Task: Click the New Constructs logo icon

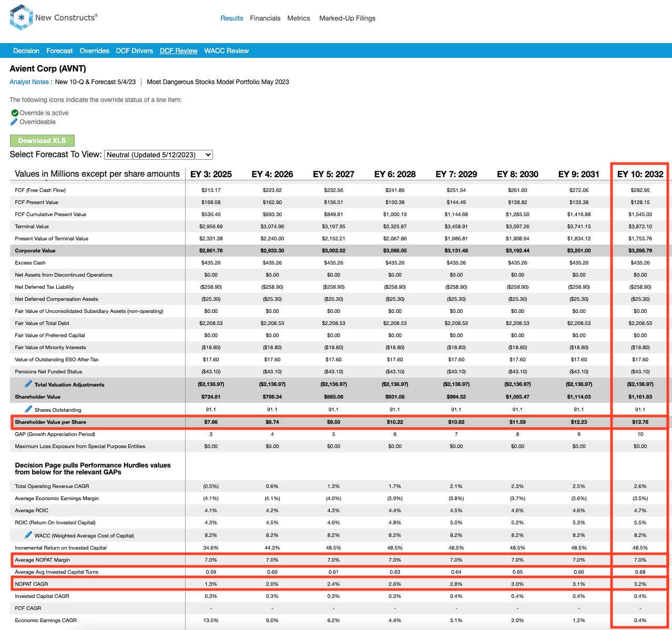Action: (21, 17)
